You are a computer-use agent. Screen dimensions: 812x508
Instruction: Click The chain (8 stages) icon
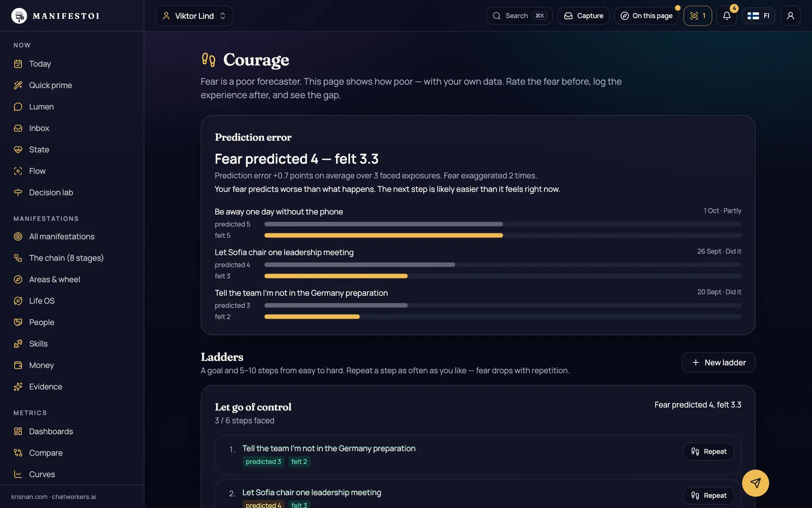click(18, 258)
